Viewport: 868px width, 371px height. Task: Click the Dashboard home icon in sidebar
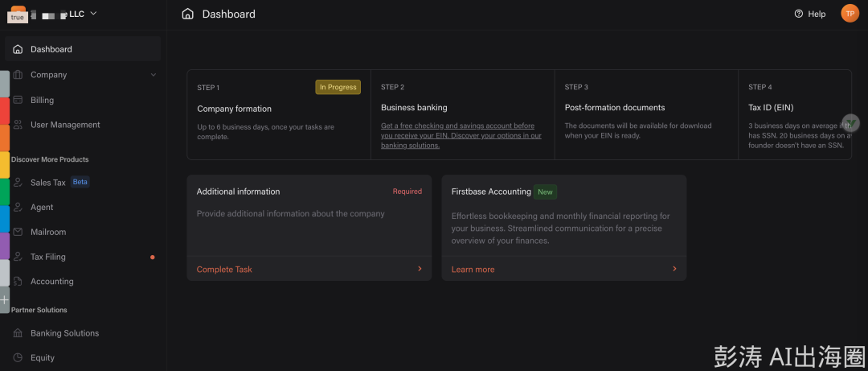(18, 49)
